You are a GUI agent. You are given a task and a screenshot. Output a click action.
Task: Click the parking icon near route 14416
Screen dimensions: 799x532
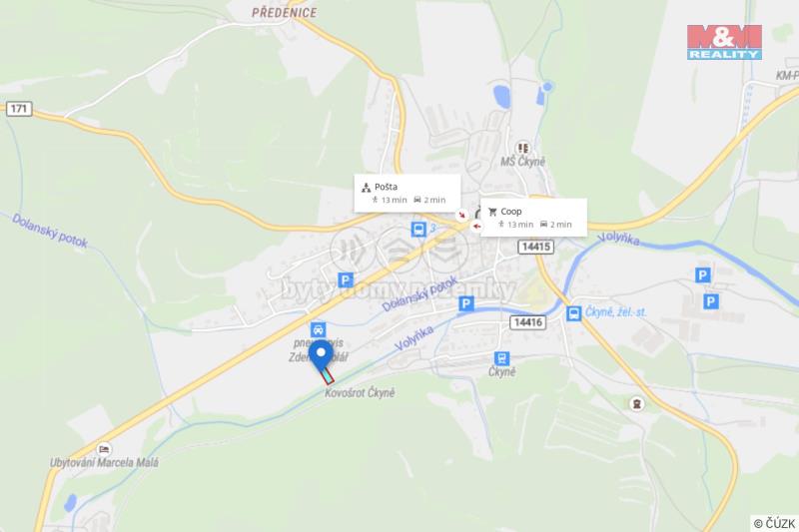(x=465, y=303)
